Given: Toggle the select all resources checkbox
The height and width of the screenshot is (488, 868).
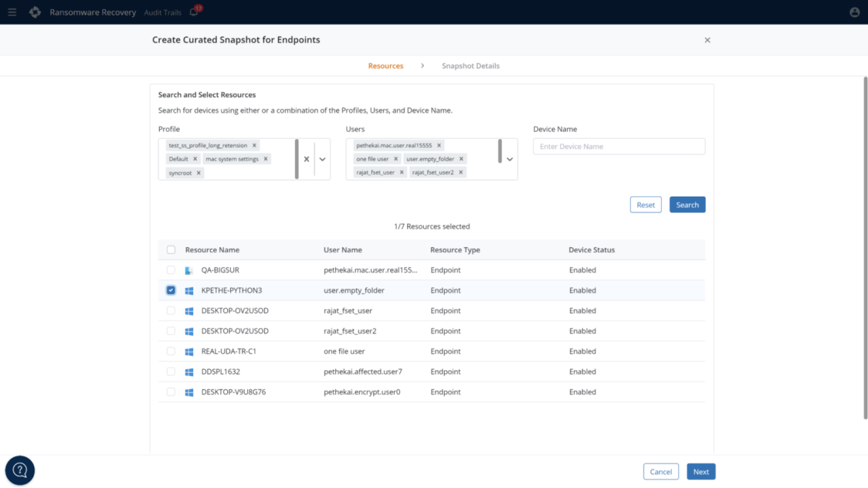Looking at the screenshot, I should (171, 249).
